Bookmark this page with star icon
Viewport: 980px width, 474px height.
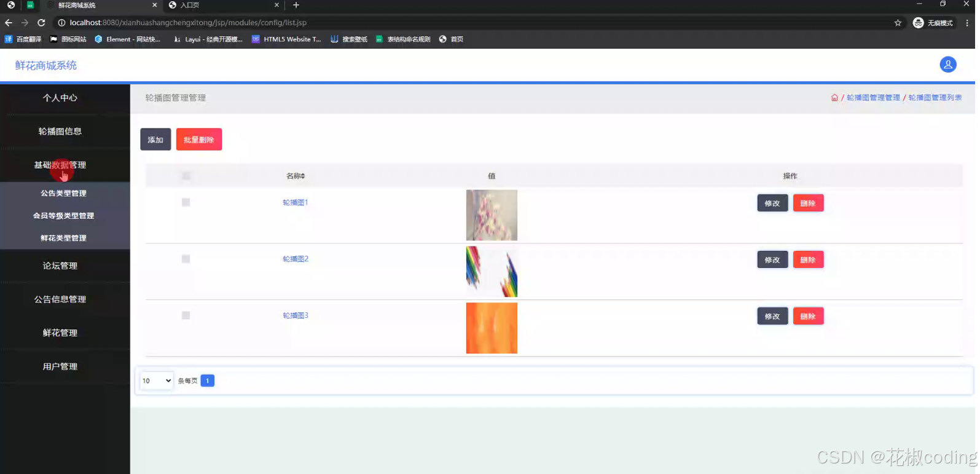click(x=898, y=23)
